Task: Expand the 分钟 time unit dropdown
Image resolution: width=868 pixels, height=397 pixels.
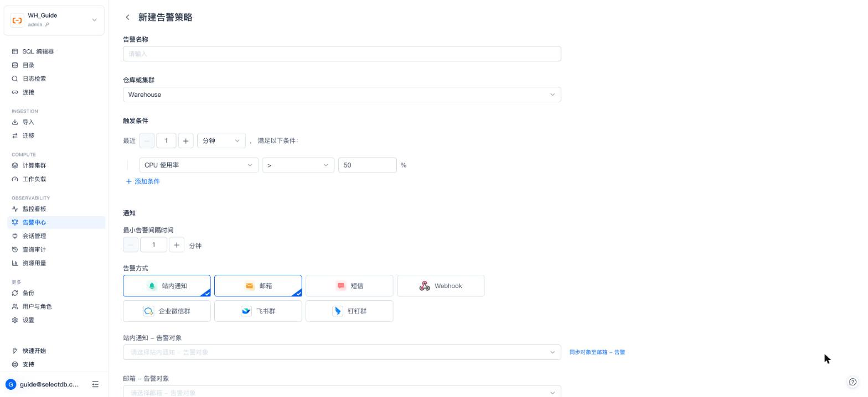Action: tap(221, 140)
